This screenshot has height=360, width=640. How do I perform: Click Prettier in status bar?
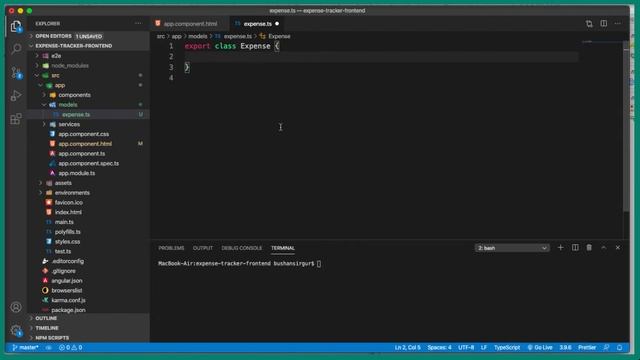point(587,347)
